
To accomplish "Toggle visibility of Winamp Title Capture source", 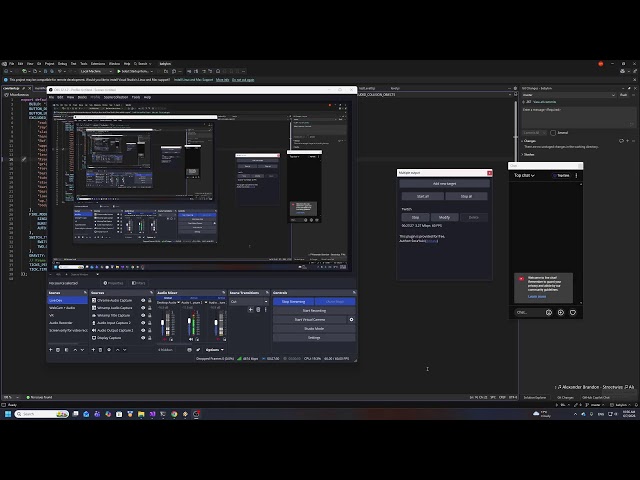I will (143, 315).
